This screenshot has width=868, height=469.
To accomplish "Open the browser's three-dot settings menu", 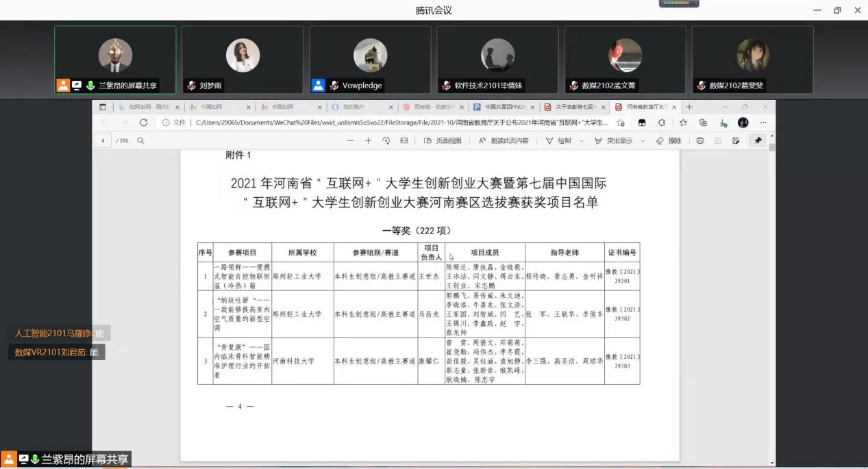I will point(763,123).
